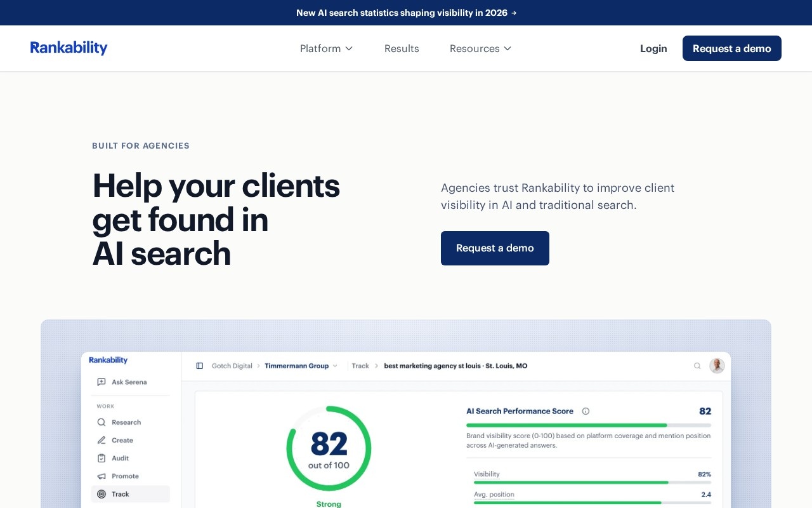The height and width of the screenshot is (508, 812).
Task: Open the AI search statistics announcement banner
Action: point(406,13)
